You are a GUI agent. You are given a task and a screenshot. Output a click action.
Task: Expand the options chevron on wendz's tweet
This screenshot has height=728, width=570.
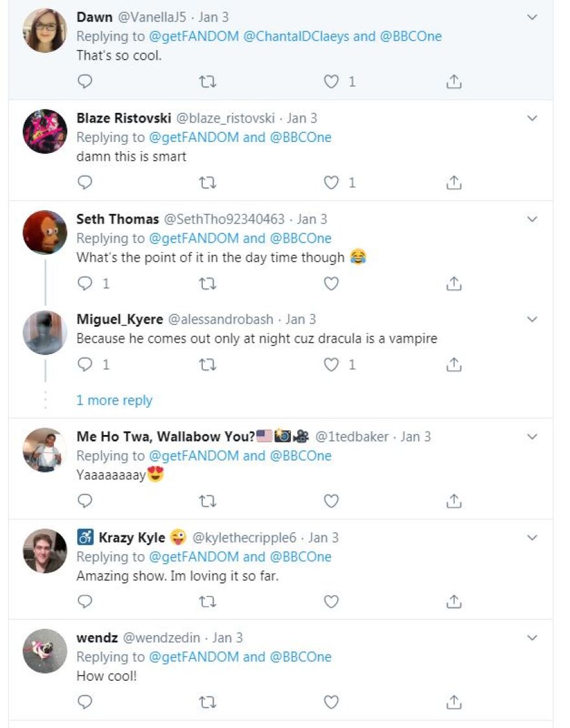(x=532, y=638)
